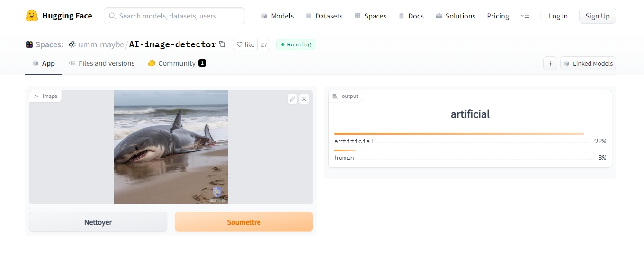Click the Soumettre button
This screenshot has width=644, height=264.
tap(244, 222)
